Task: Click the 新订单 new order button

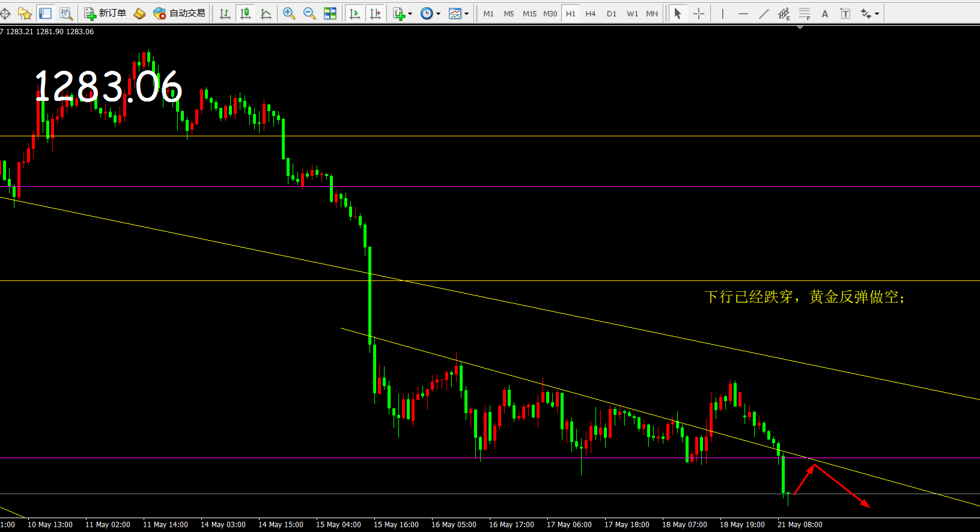Action: click(105, 13)
